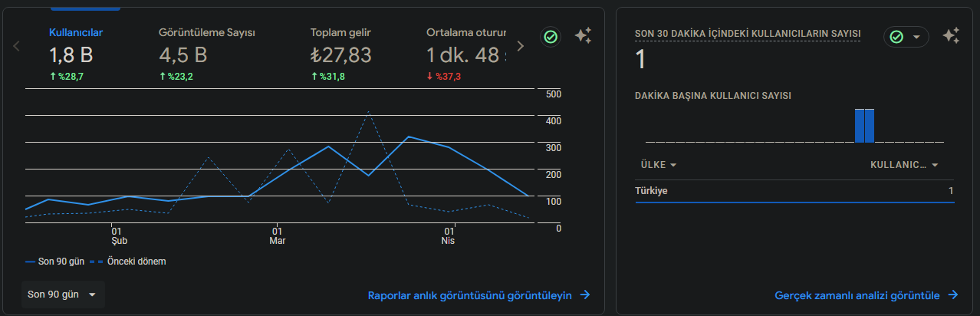Expand the ÜLKE dimension dropdown
This screenshot has height=316, width=980.
pyautogui.click(x=659, y=165)
